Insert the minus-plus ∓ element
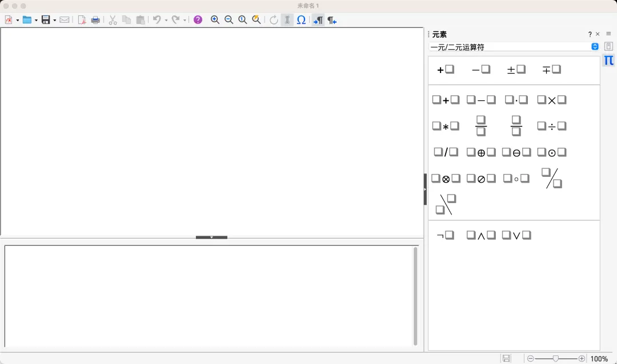The image size is (617, 364). pos(552,70)
